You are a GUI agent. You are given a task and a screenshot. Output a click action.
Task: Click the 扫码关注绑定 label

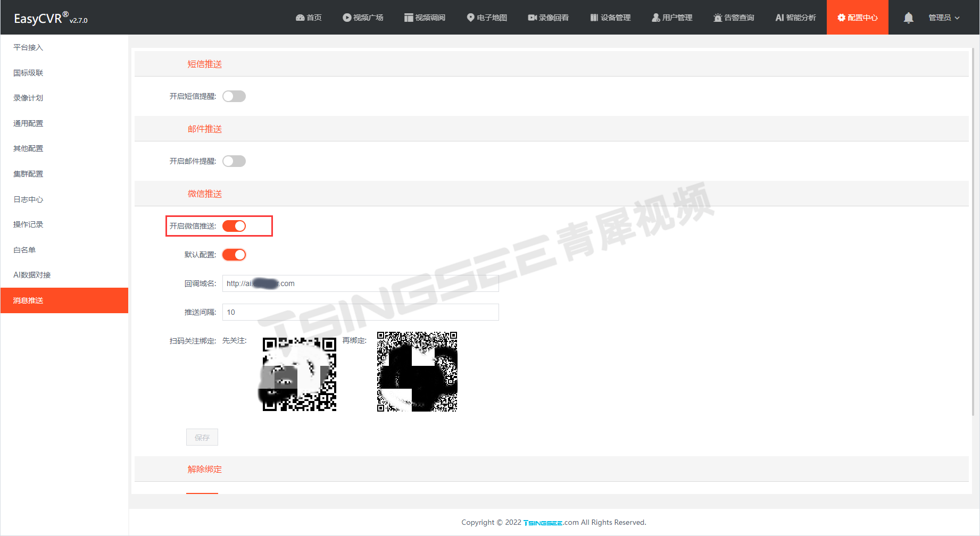(x=193, y=341)
